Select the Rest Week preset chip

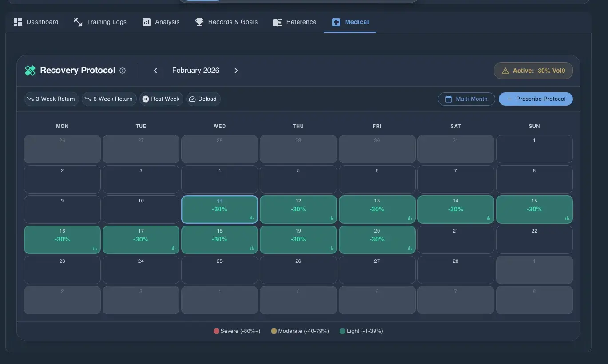[161, 99]
